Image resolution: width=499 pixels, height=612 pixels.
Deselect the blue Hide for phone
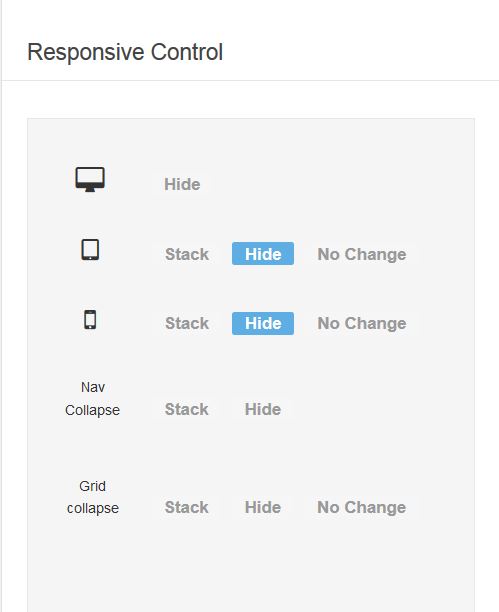coord(263,323)
